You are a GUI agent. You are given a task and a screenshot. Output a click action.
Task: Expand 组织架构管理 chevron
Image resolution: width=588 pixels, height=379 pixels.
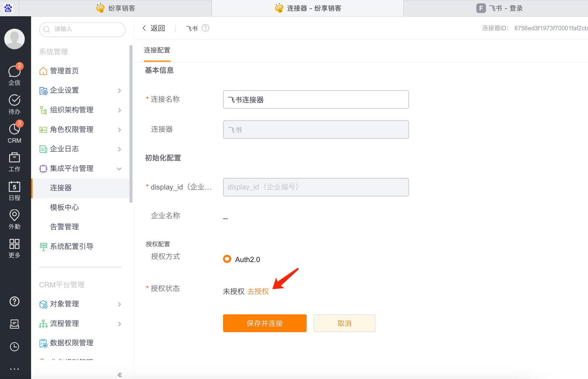[x=120, y=110]
